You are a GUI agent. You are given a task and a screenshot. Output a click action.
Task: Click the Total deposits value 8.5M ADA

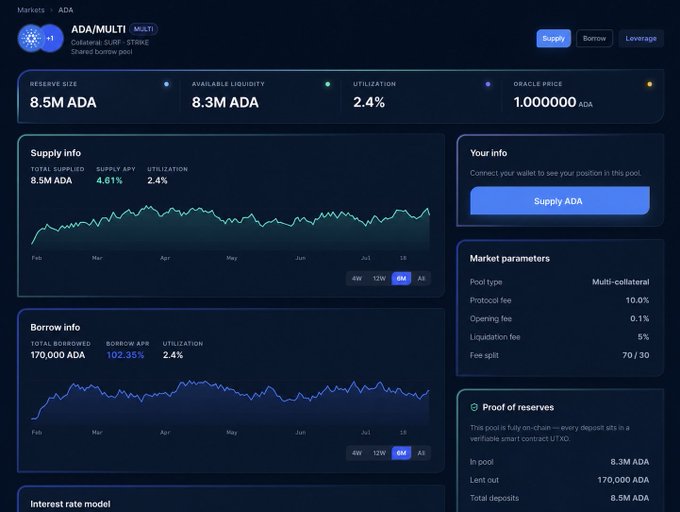tap(630, 498)
